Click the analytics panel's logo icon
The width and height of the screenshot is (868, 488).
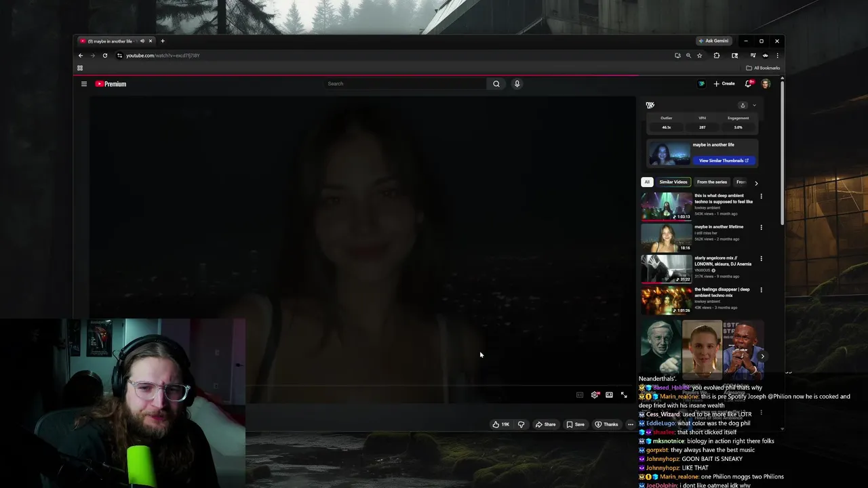tap(650, 105)
